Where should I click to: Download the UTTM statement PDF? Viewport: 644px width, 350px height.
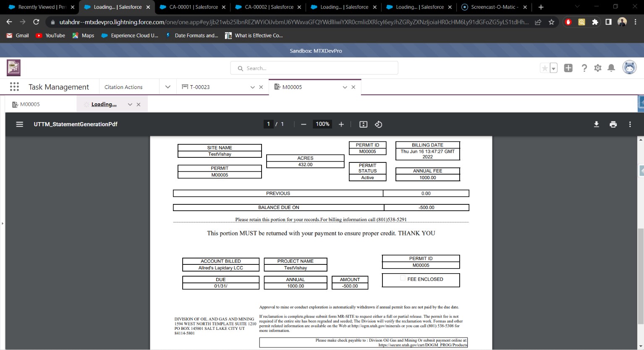596,124
